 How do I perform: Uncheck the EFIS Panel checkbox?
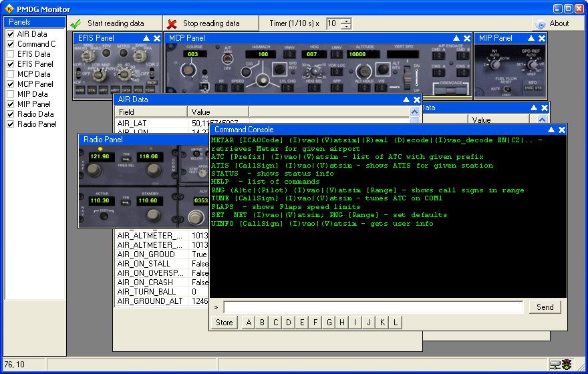(x=11, y=64)
